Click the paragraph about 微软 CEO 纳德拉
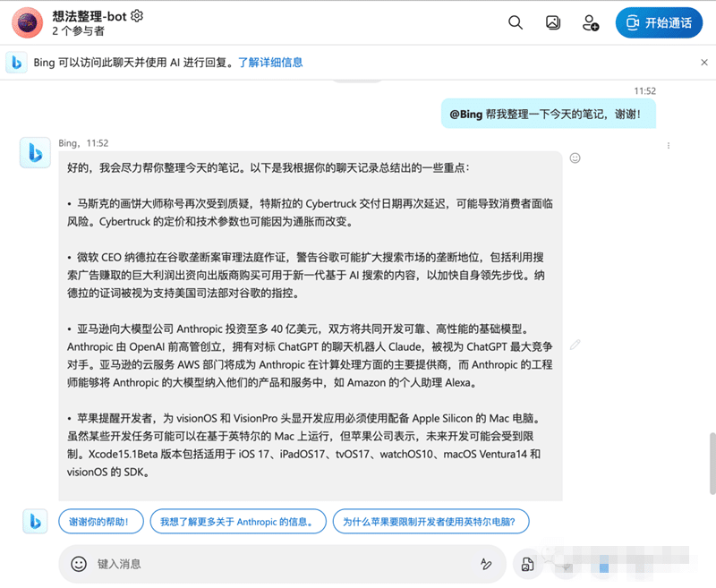Image resolution: width=716 pixels, height=588 pixels. click(x=306, y=275)
